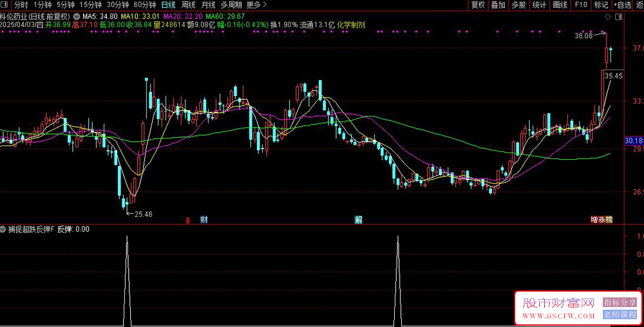644x327 pixels.
Task: Click the 35.45 price label
Action: pyautogui.click(x=614, y=75)
